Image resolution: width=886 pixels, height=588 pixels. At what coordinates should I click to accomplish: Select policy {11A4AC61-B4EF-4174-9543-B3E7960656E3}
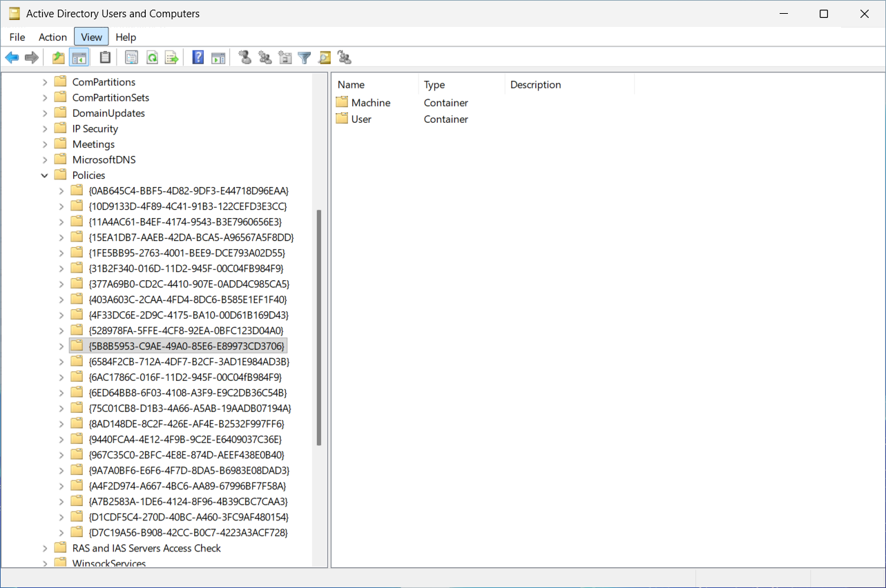(x=186, y=222)
